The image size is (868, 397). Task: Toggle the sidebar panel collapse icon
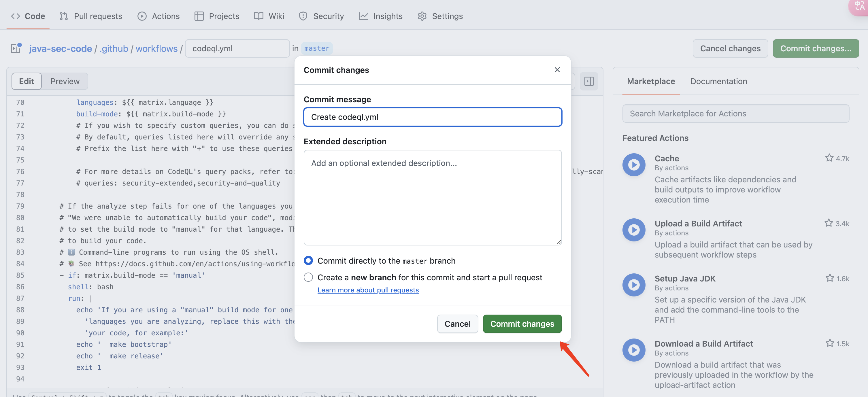pyautogui.click(x=589, y=81)
